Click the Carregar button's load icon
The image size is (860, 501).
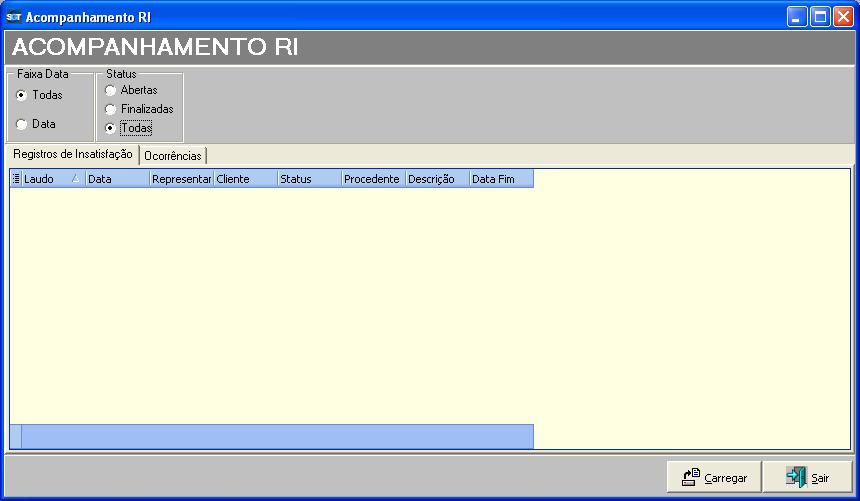click(690, 477)
